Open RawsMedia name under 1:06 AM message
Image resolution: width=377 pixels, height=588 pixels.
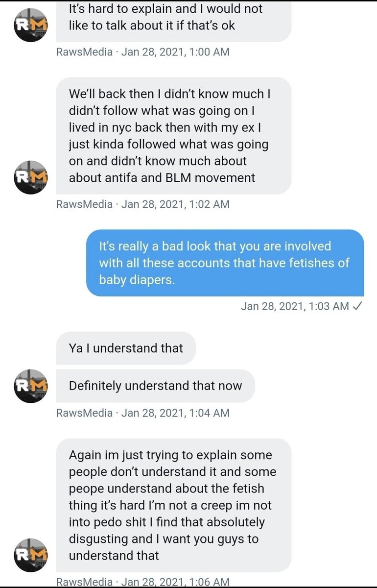click(85, 582)
